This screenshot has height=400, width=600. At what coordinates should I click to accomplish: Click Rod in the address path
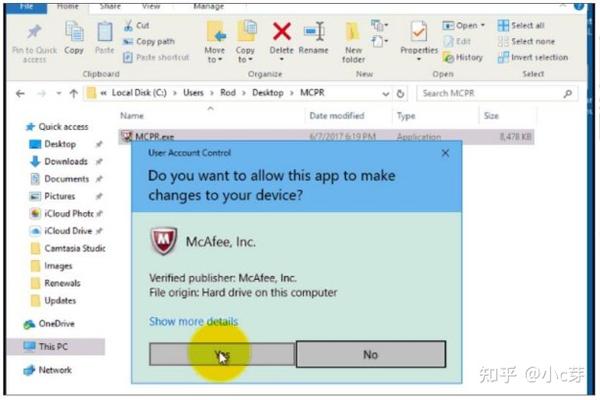(x=228, y=93)
